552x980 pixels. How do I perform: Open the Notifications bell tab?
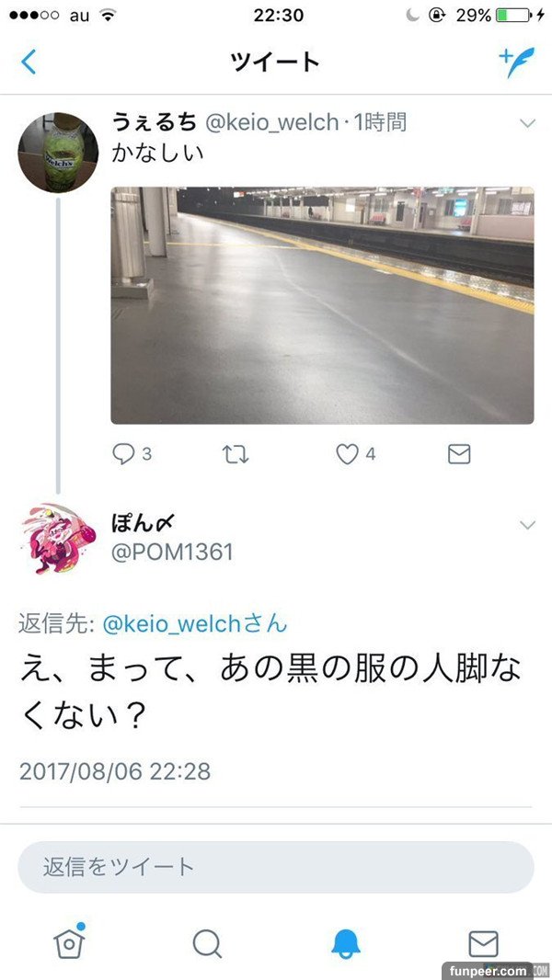[345, 944]
